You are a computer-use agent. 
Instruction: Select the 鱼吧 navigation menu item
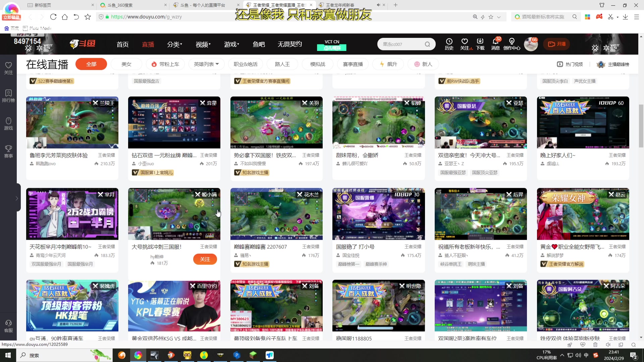pos(259,44)
